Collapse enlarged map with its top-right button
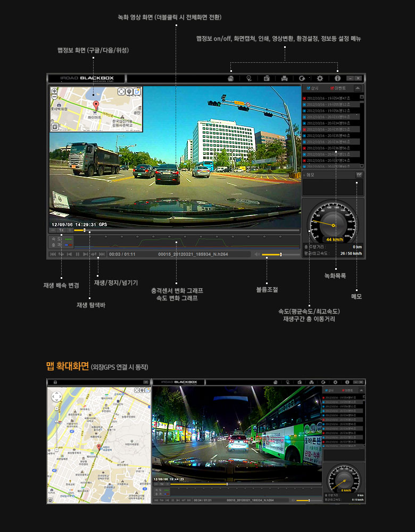 (146, 382)
